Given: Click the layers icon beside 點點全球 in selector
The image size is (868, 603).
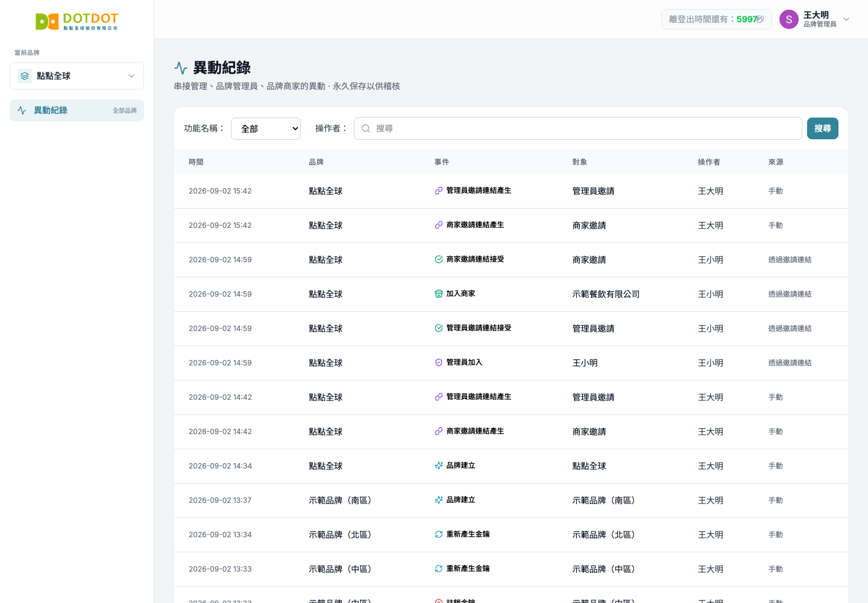Looking at the screenshot, I should pos(25,76).
